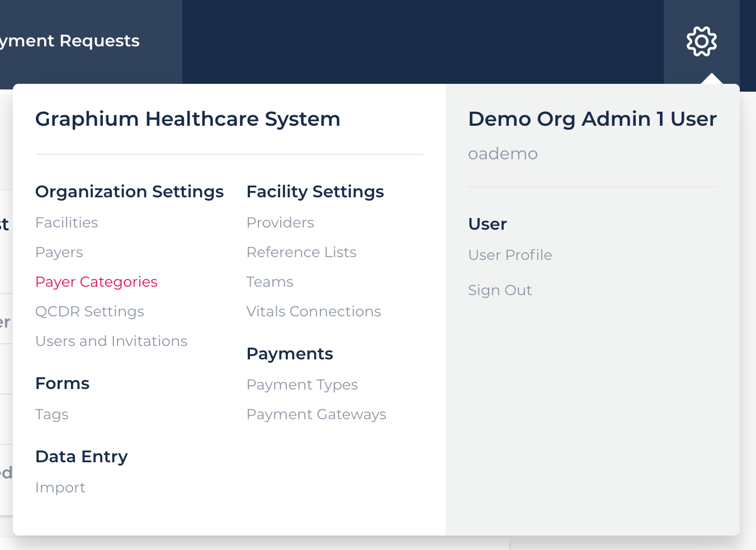Click Forms section heading
Viewport: 756px width, 550px height.
(x=62, y=383)
